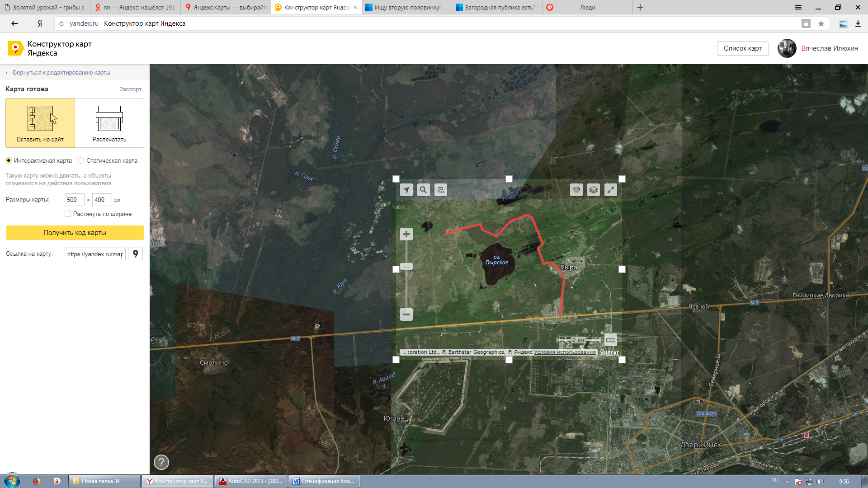This screenshot has height=488, width=868.
Task: Zoom out the map with minus button
Action: point(406,314)
